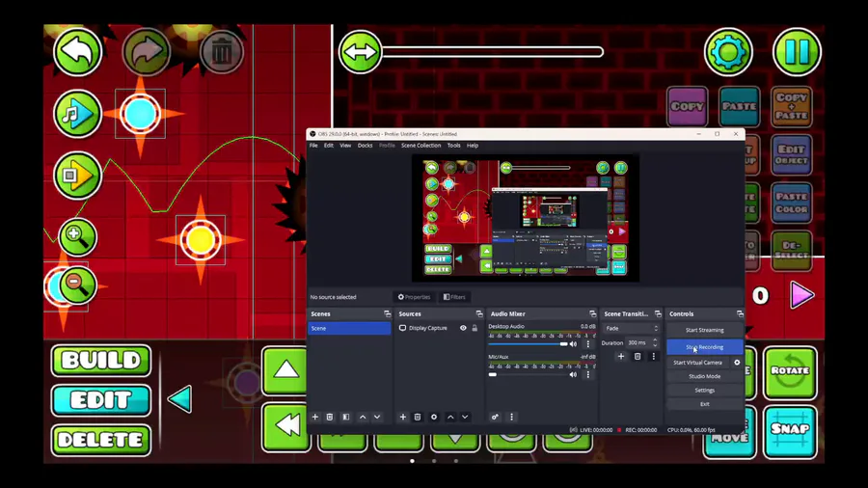Move the scene down in the Scenes toolbar
Screen dimensions: 868x488
pyautogui.click(x=377, y=418)
